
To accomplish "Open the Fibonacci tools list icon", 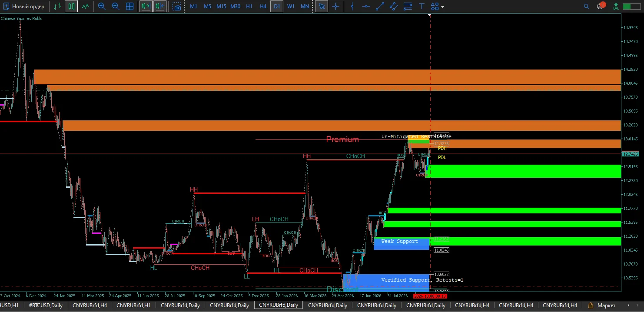I will [408, 7].
